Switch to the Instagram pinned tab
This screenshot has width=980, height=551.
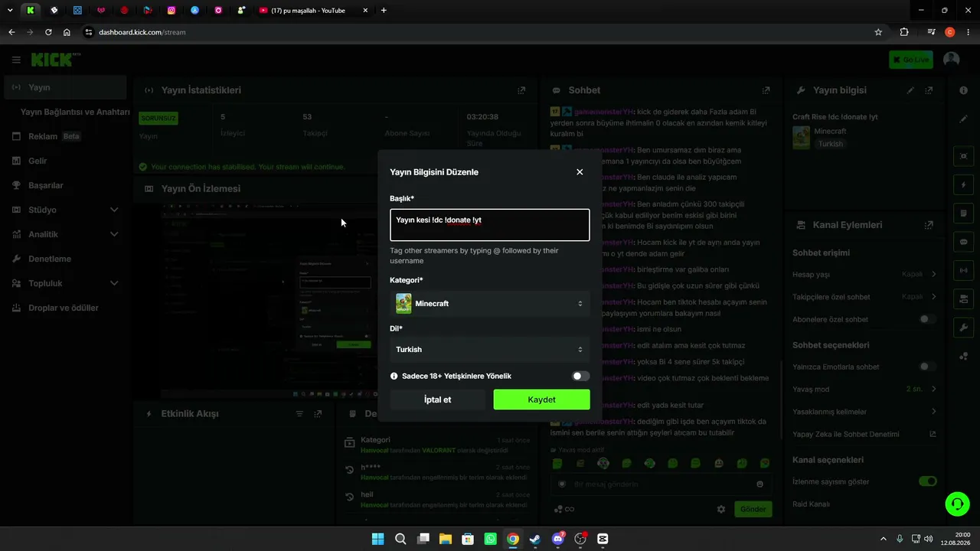tap(171, 11)
